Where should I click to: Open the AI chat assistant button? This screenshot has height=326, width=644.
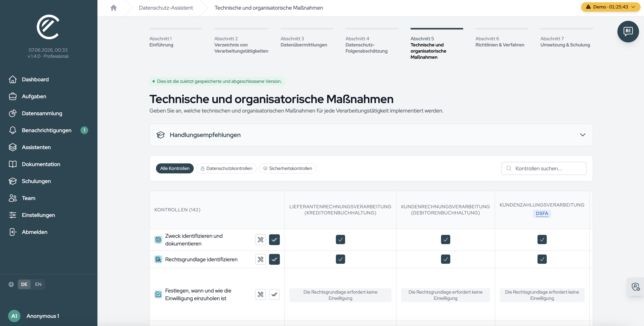click(x=628, y=31)
